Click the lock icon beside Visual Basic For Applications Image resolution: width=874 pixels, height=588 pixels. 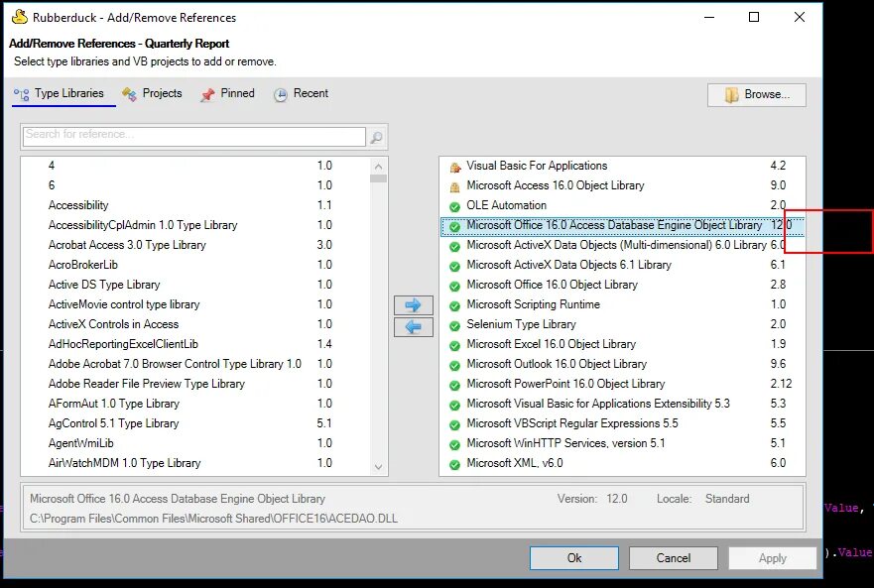pyautogui.click(x=455, y=167)
